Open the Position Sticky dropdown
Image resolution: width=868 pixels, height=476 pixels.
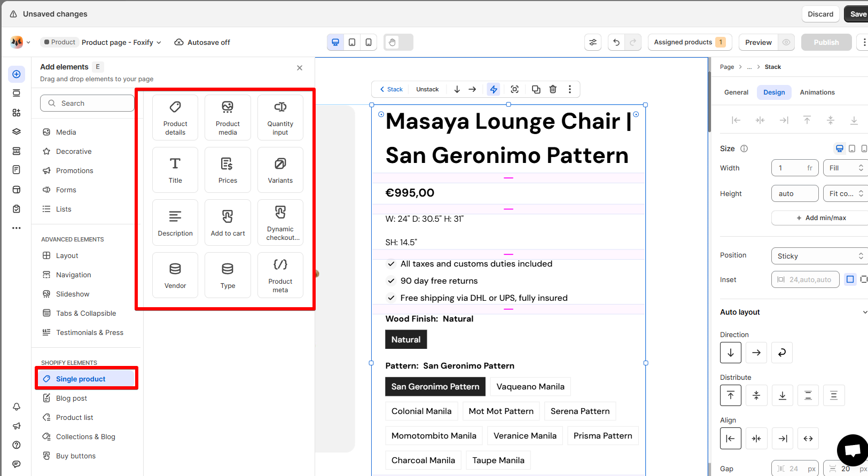click(x=819, y=256)
